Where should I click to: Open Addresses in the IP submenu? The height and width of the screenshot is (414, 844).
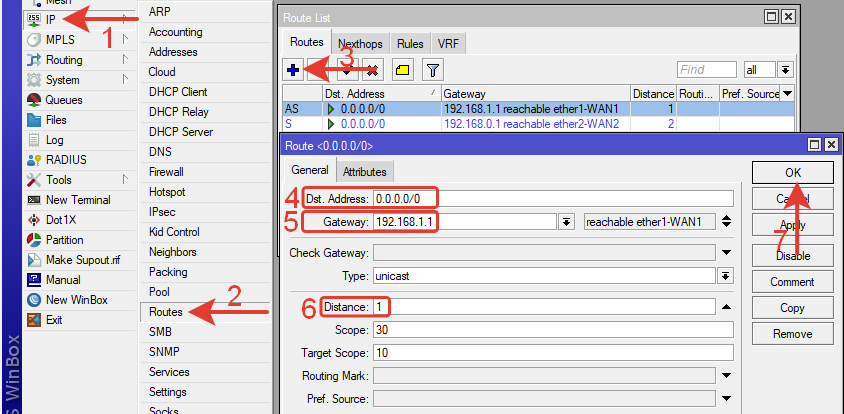point(205,52)
